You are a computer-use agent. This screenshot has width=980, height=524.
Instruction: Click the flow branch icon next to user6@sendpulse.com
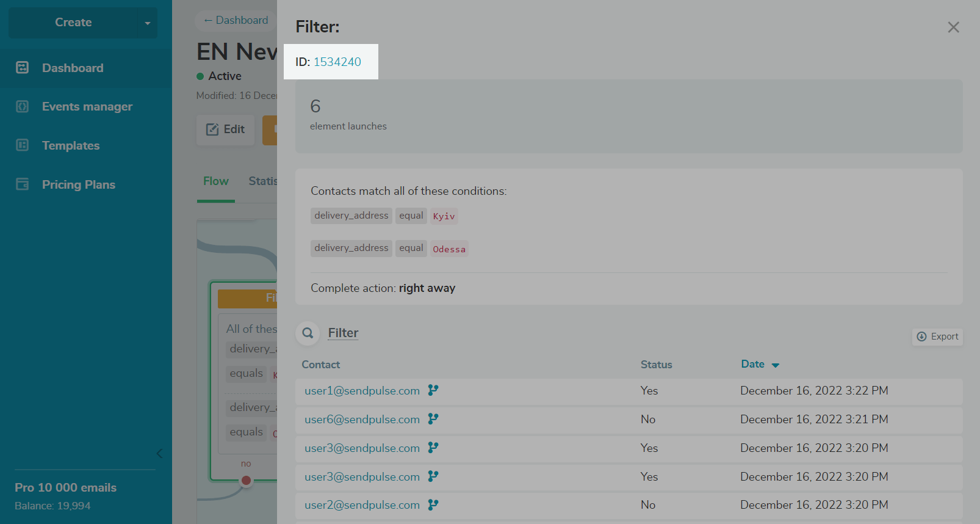click(433, 419)
